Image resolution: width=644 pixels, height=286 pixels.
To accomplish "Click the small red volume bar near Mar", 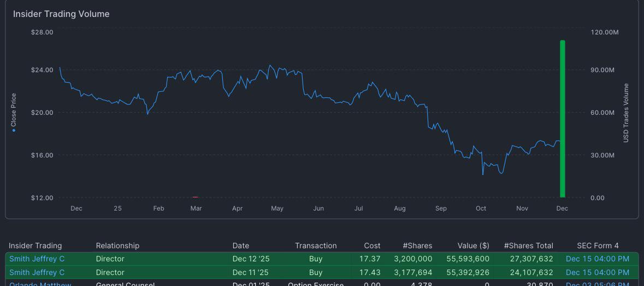I will (195, 197).
